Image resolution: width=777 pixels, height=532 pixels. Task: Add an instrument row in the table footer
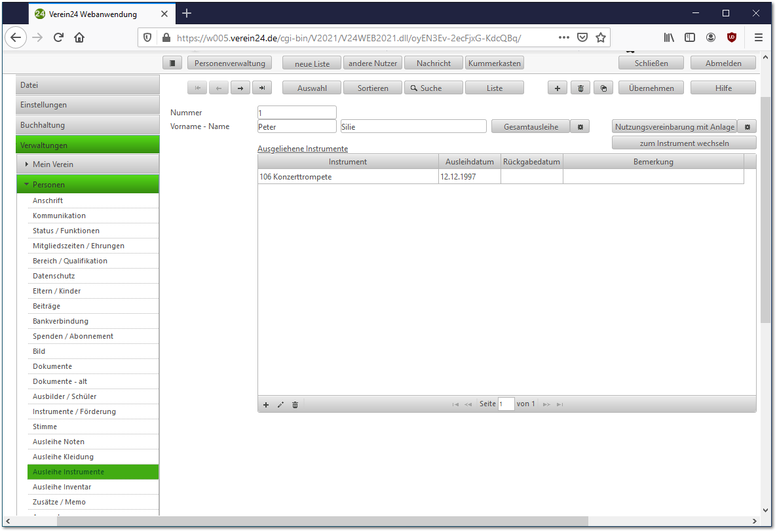(266, 405)
